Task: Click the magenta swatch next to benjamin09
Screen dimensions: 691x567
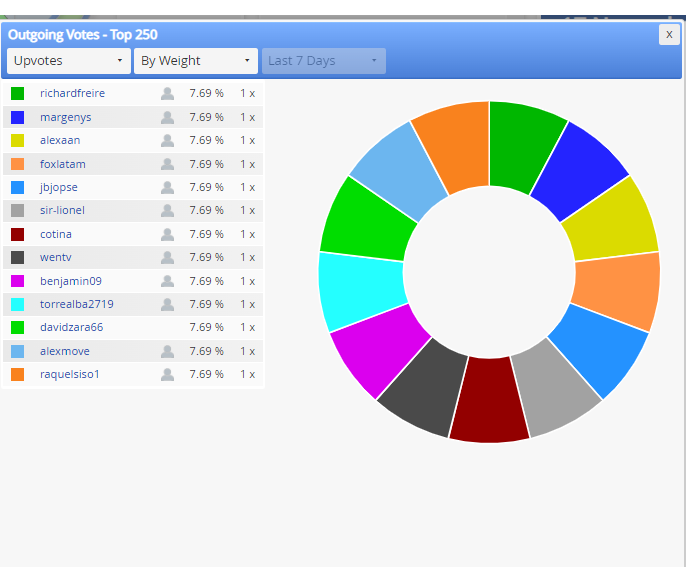Action: (18, 281)
